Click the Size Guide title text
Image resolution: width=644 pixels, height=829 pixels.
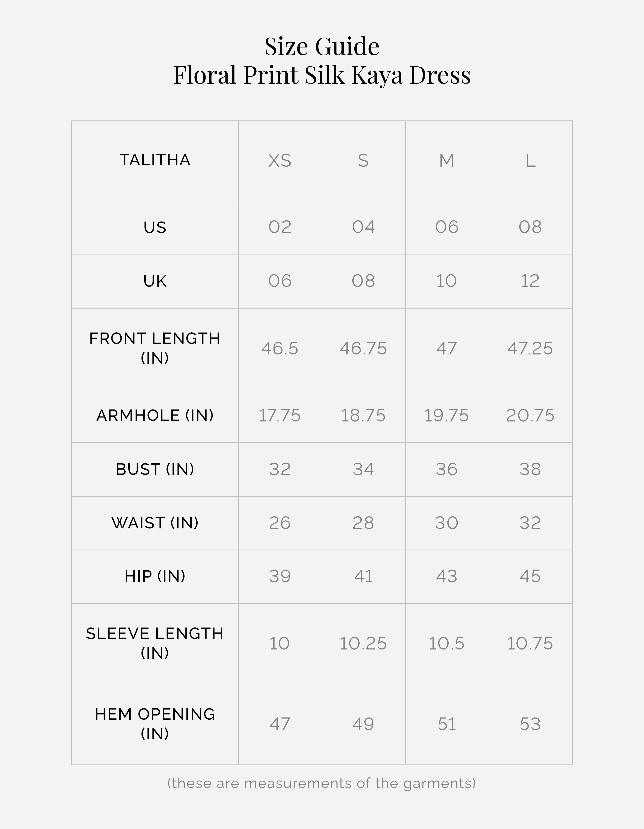pos(322,47)
